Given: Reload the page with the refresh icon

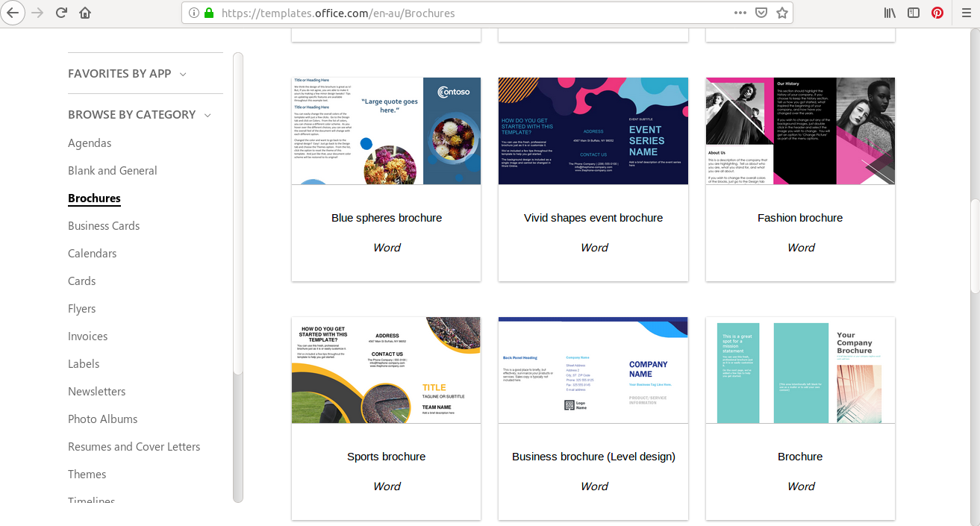Looking at the screenshot, I should point(61,13).
